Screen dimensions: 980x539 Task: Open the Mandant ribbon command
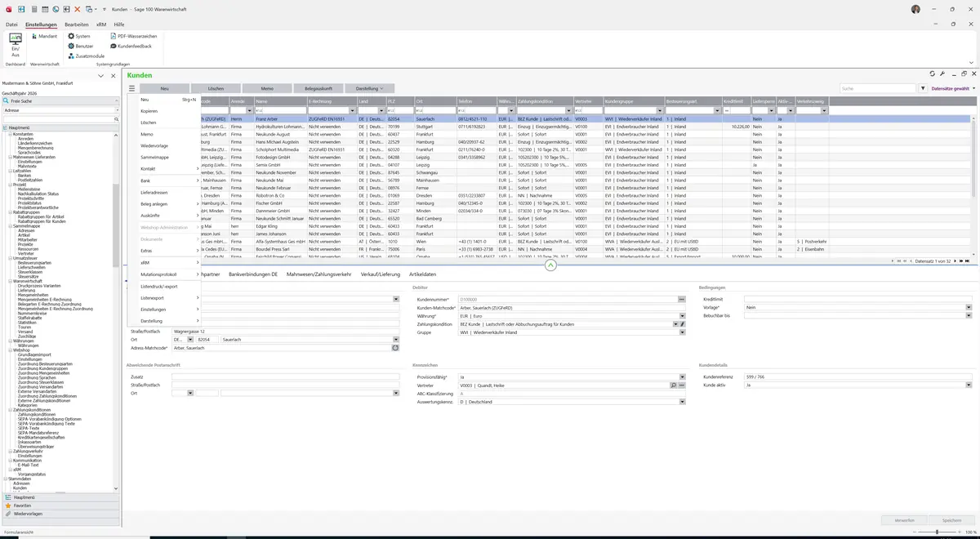tap(43, 36)
